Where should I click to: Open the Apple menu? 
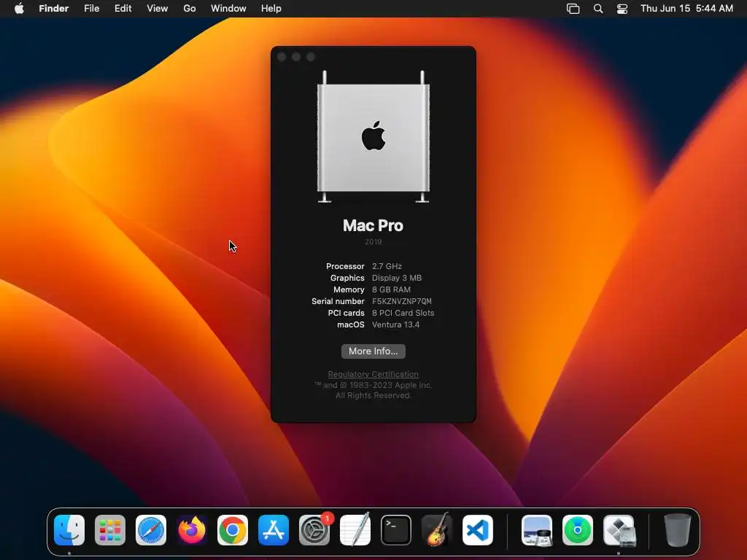[19, 8]
